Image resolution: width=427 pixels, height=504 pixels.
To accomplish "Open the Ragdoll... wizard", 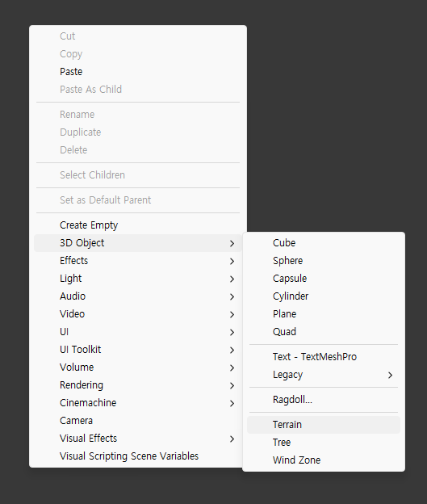I will point(324,400).
